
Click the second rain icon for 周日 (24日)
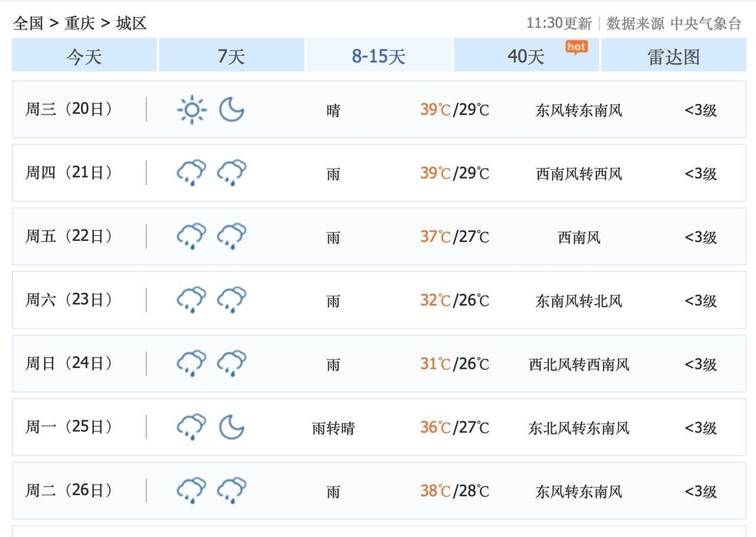pyautogui.click(x=232, y=364)
